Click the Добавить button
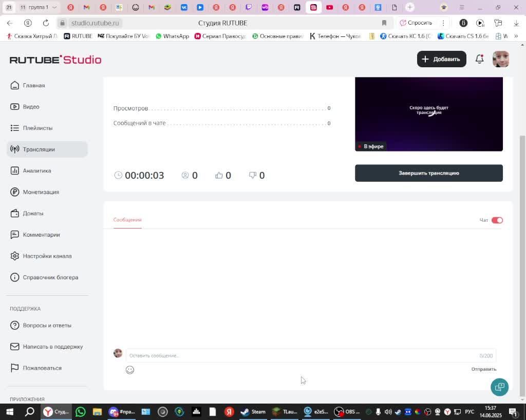 point(441,59)
